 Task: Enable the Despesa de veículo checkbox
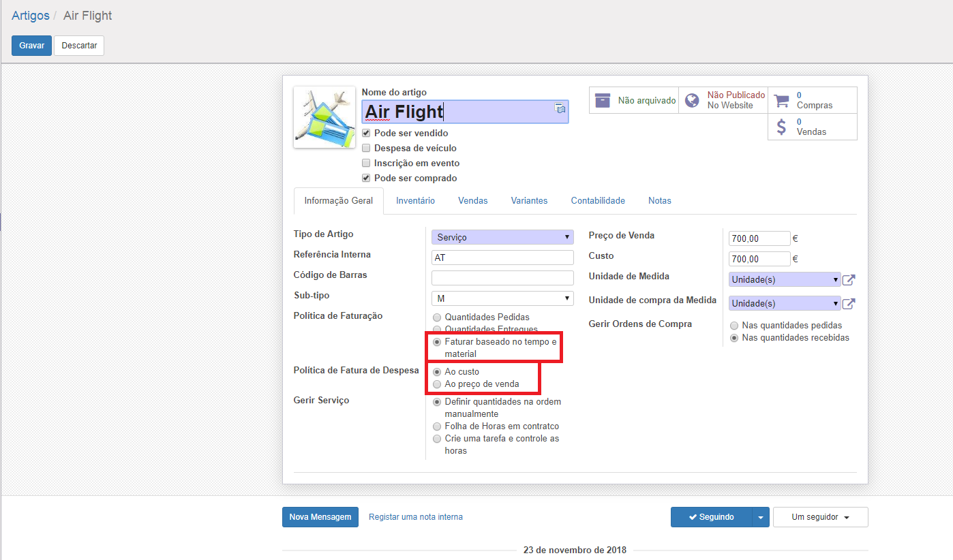(367, 149)
